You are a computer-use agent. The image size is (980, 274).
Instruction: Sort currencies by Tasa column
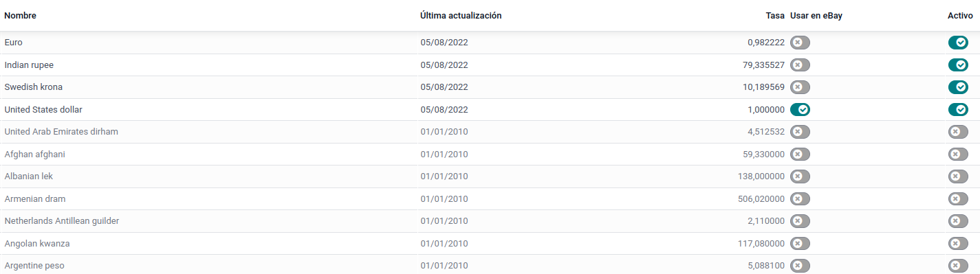point(775,15)
